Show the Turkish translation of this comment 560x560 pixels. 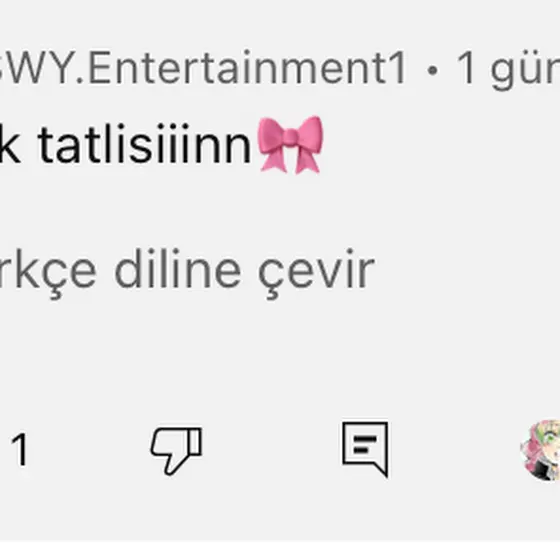pos(186,273)
